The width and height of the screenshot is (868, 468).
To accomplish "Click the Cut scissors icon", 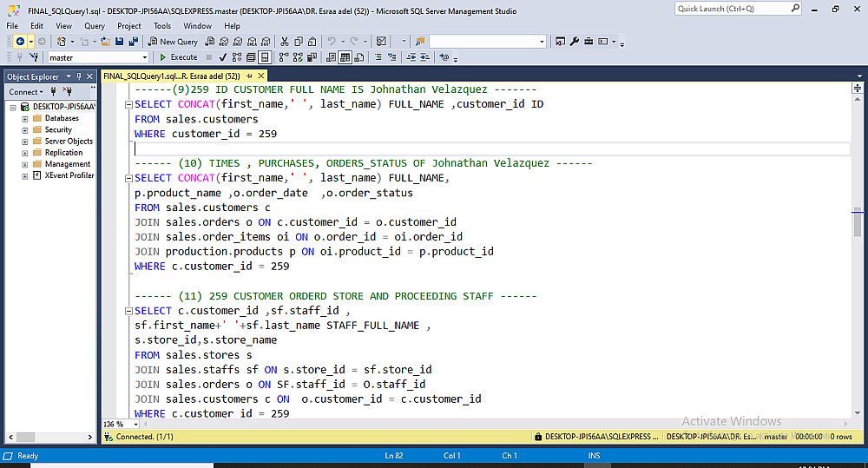I will click(285, 42).
